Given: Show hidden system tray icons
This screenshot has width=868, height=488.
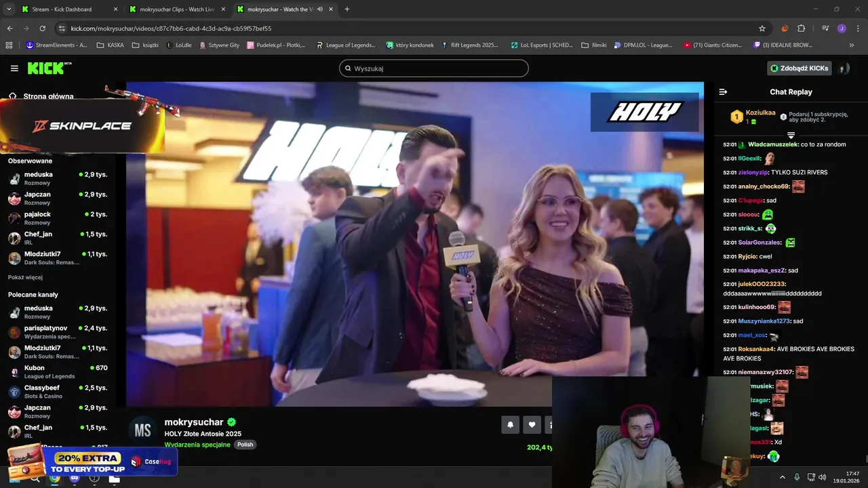Looking at the screenshot, I should [x=783, y=477].
